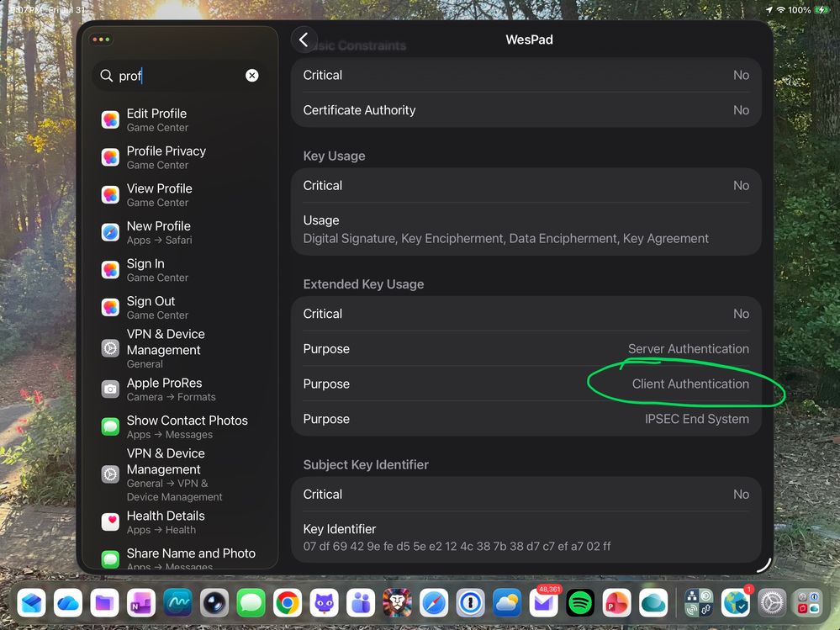Open the purple cat app in dock

click(x=324, y=603)
